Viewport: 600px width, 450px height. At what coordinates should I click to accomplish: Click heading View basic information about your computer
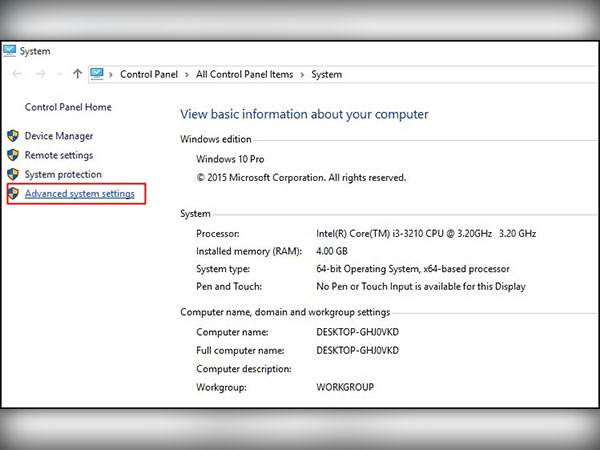pos(304,114)
